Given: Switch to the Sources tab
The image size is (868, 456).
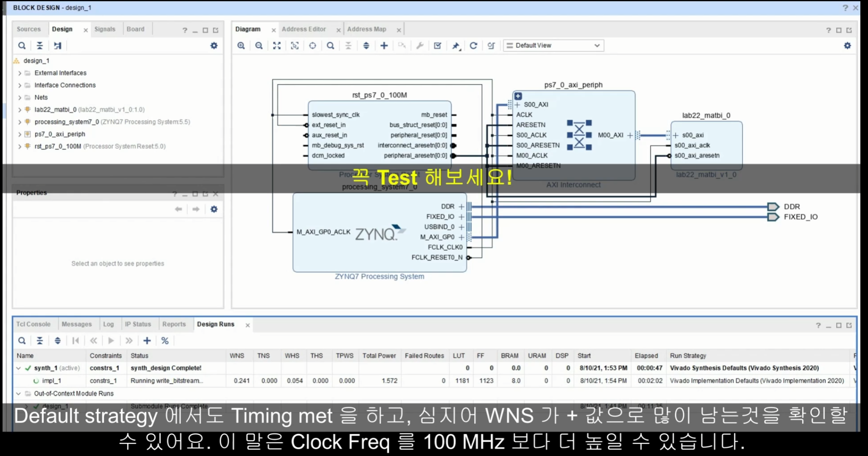Looking at the screenshot, I should (x=29, y=29).
